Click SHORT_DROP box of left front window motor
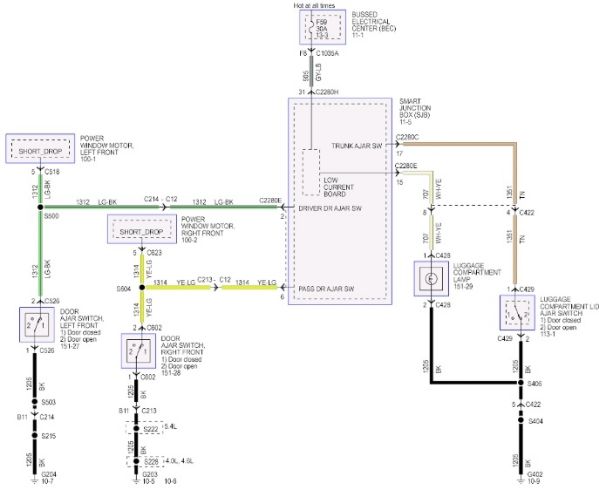 coord(40,149)
